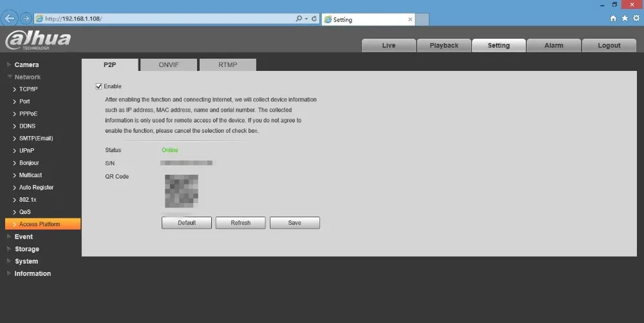Screen dimensions: 644x323
Task: Open SMTP(Email) settings
Action: pyautogui.click(x=36, y=139)
